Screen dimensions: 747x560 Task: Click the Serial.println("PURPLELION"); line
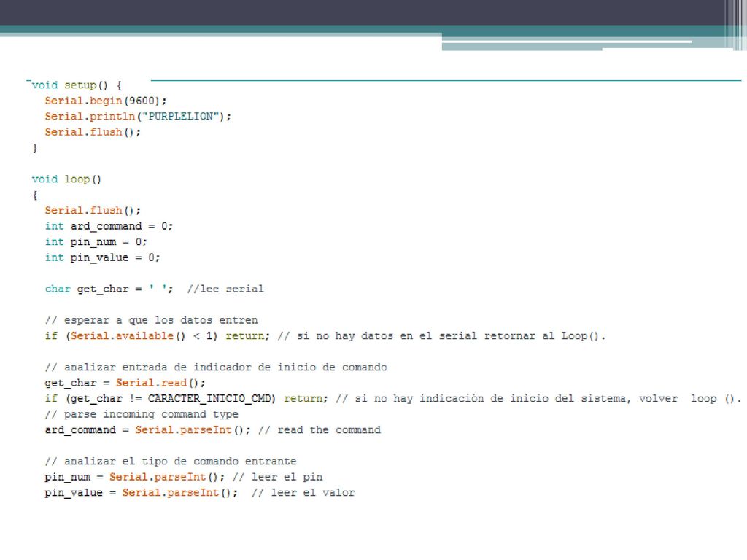pyautogui.click(x=138, y=117)
